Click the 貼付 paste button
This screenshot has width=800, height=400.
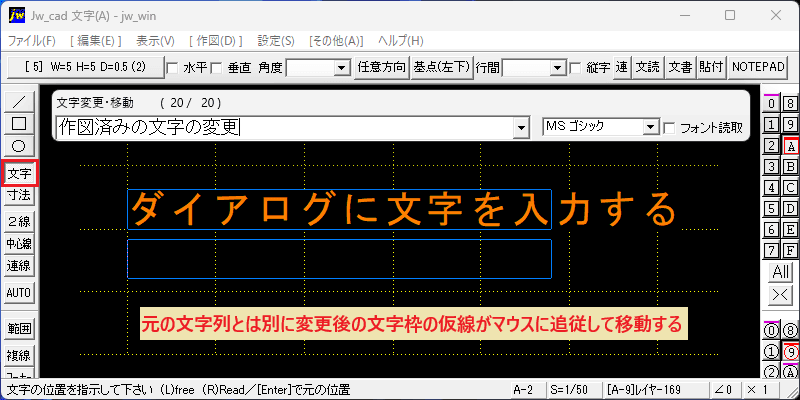[712, 67]
